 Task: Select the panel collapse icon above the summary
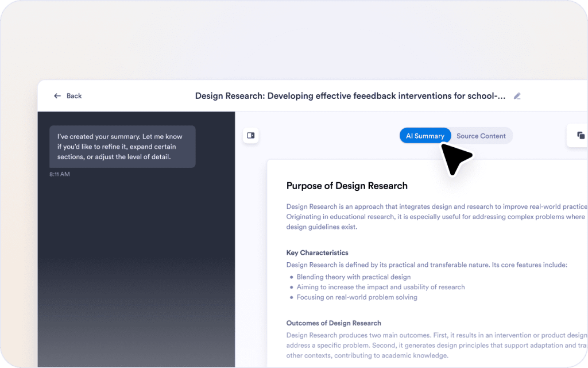251,135
